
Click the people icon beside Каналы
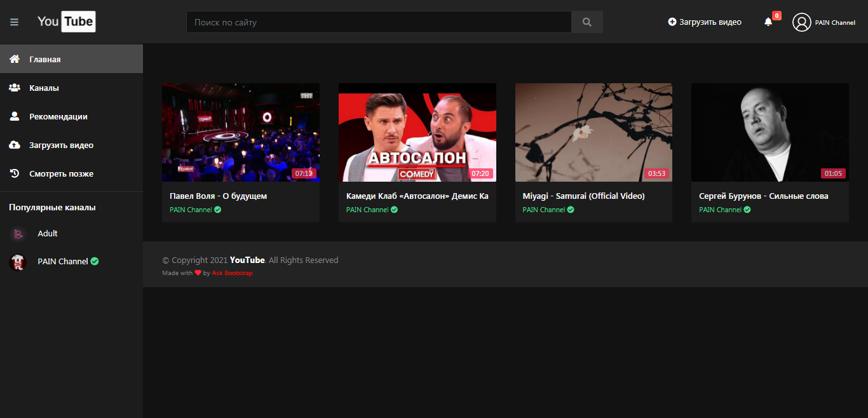pyautogui.click(x=14, y=88)
